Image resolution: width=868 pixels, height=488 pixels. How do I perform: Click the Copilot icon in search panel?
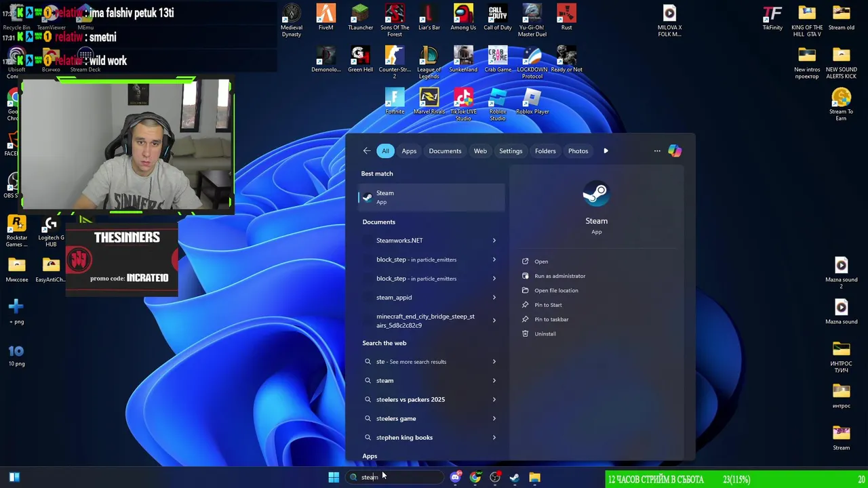675,150
